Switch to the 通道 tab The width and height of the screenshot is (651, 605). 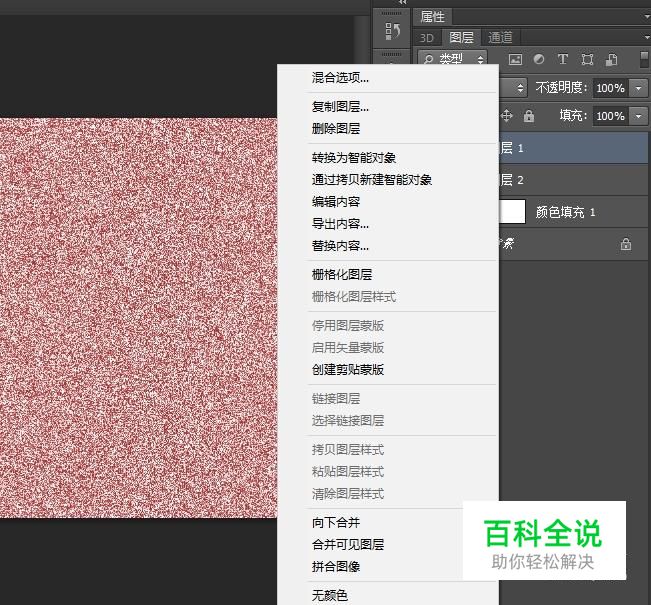500,38
